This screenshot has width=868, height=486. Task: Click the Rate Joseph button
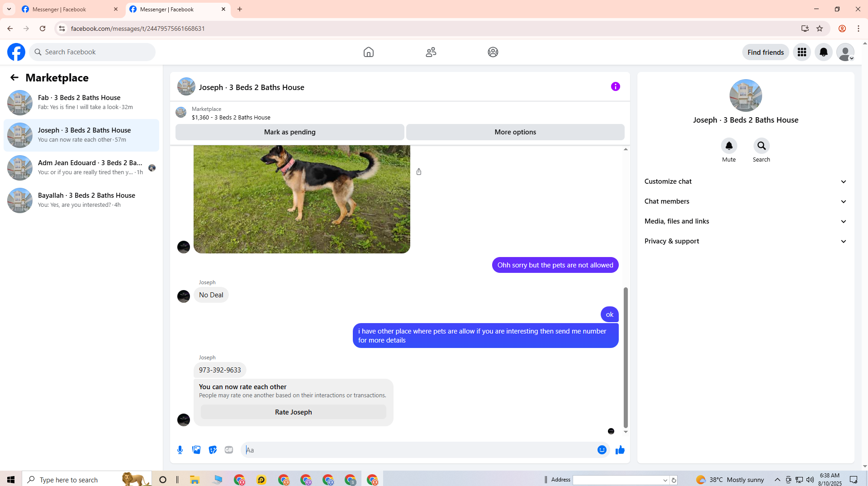click(x=294, y=412)
